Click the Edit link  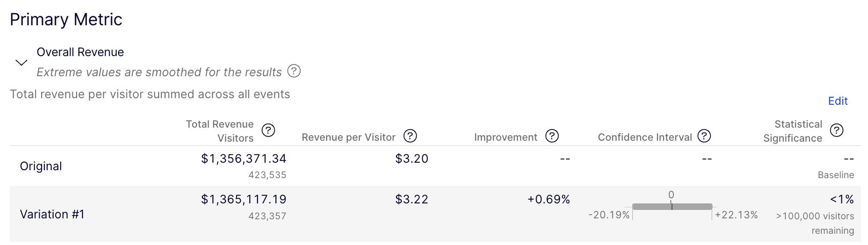point(838,101)
